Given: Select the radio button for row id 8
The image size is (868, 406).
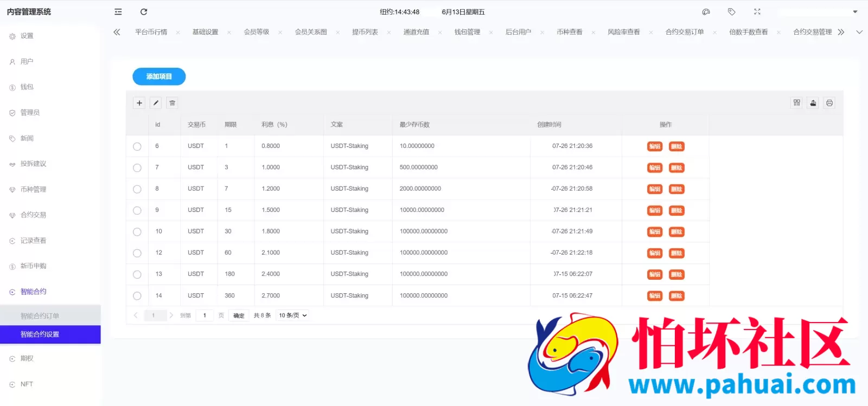Looking at the screenshot, I should [137, 189].
